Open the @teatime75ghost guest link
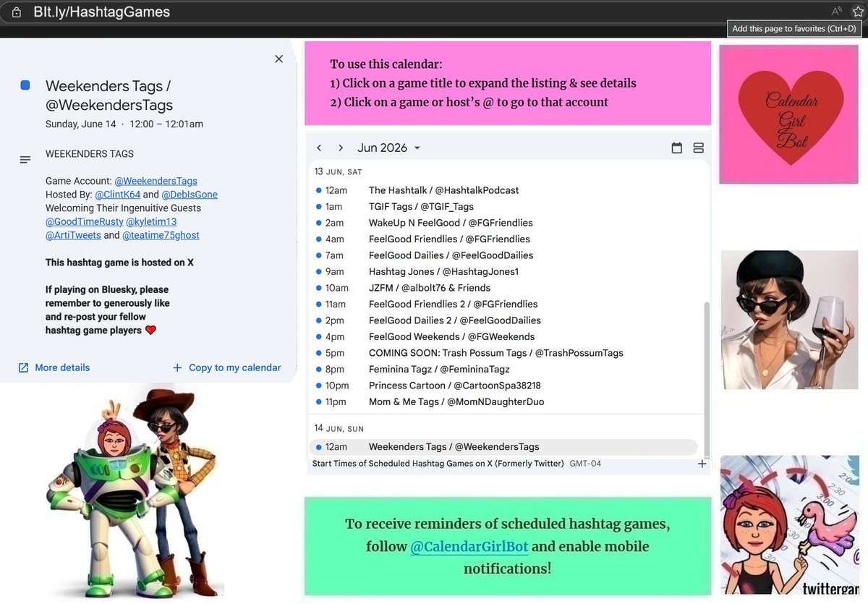Screen dimensions: 868x604 click(x=161, y=235)
